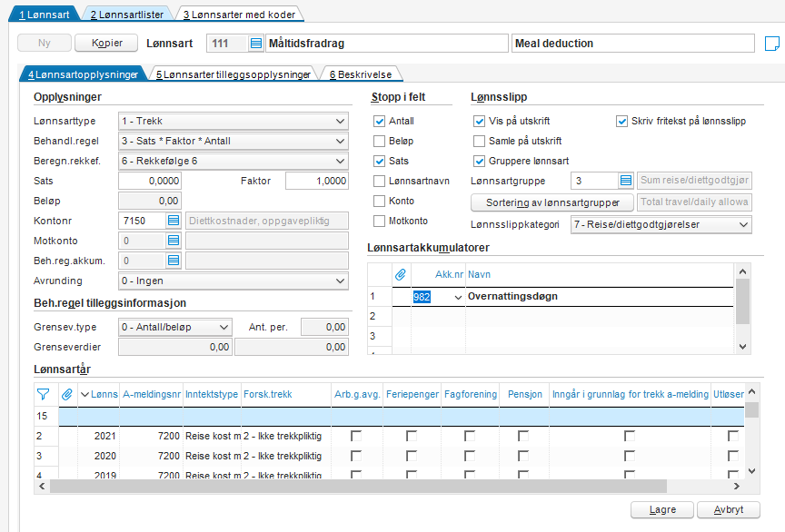Image resolution: width=785 pixels, height=532 pixels.
Task: Toggle the Sats stop-field checkbox
Action: click(x=380, y=162)
